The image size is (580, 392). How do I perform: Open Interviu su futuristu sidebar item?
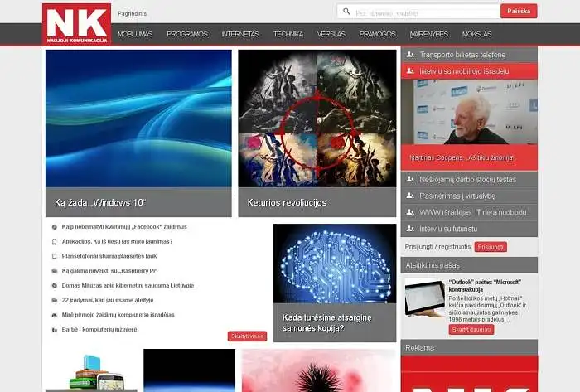click(469, 229)
